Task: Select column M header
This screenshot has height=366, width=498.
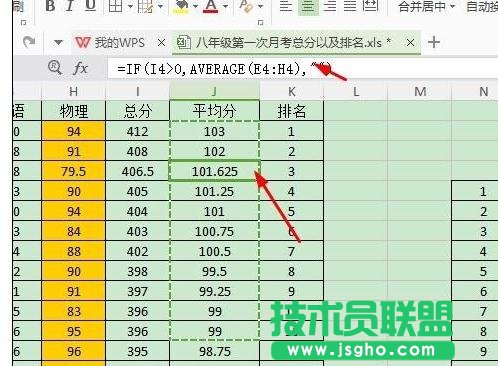Action: (420, 91)
